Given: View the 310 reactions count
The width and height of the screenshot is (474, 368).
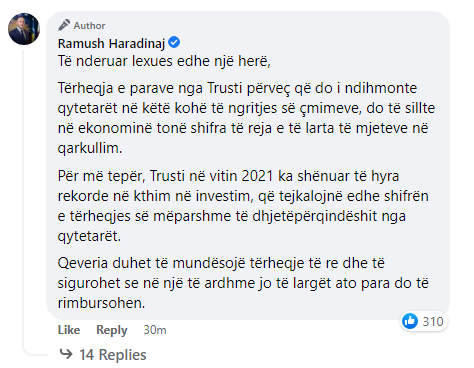Looking at the screenshot, I should click(x=433, y=322).
